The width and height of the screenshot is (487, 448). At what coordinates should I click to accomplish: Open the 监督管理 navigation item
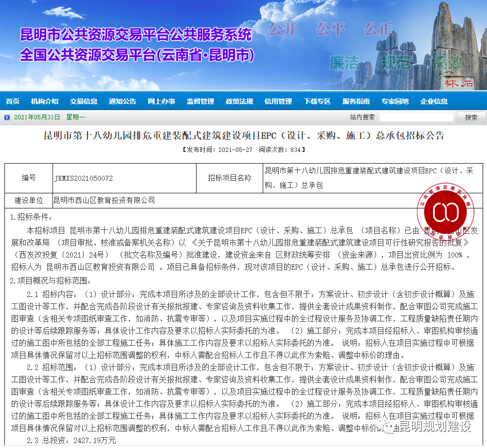[x=200, y=101]
